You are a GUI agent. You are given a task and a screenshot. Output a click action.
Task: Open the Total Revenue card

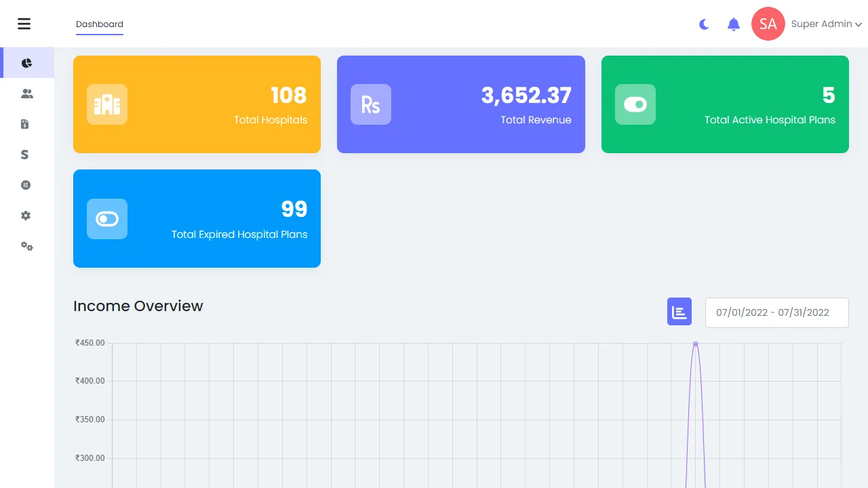461,104
